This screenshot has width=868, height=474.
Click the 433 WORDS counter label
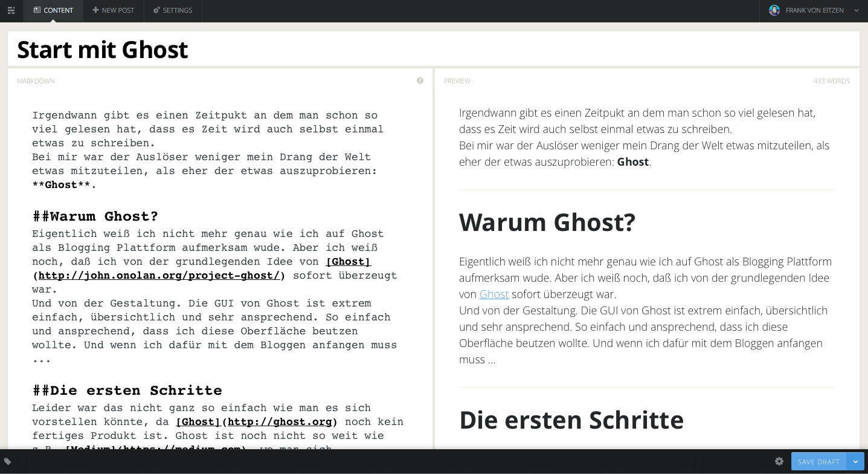tap(831, 80)
